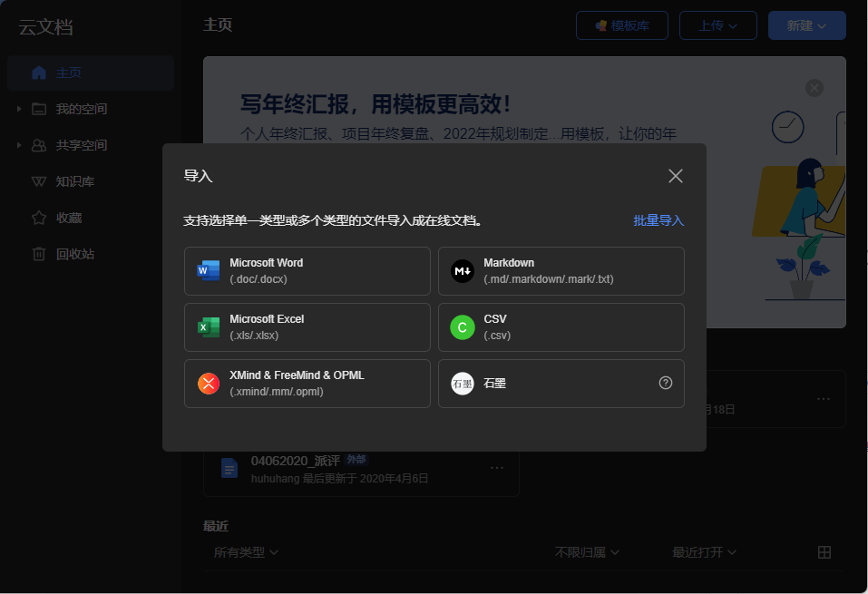868x594 pixels.
Task: Open more options for 04062020_派评 document
Action: [497, 468]
